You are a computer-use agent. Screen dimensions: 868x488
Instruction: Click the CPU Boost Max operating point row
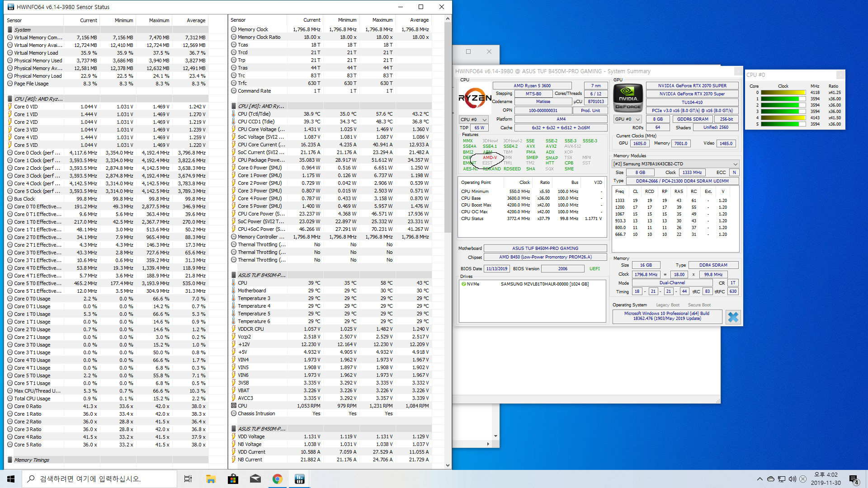532,205
